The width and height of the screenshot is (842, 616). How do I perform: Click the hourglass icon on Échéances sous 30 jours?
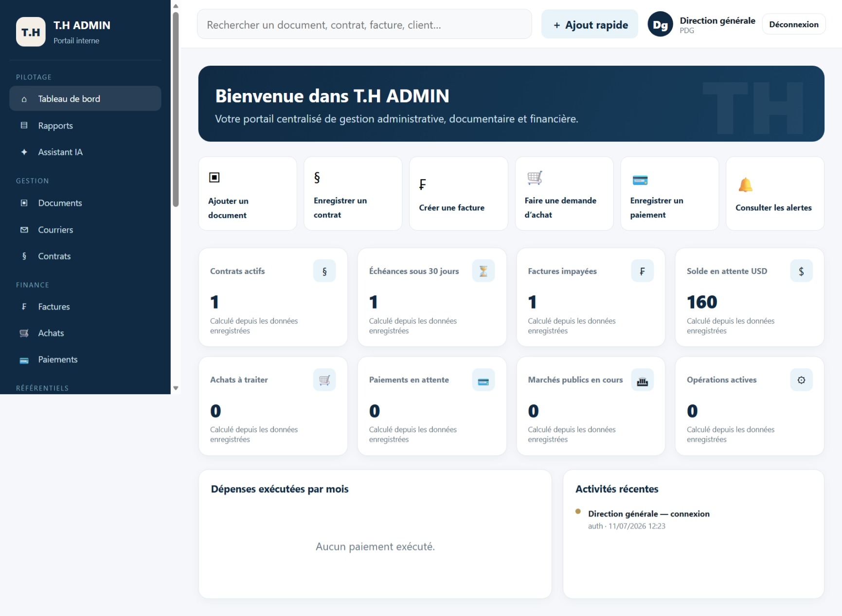tap(484, 271)
